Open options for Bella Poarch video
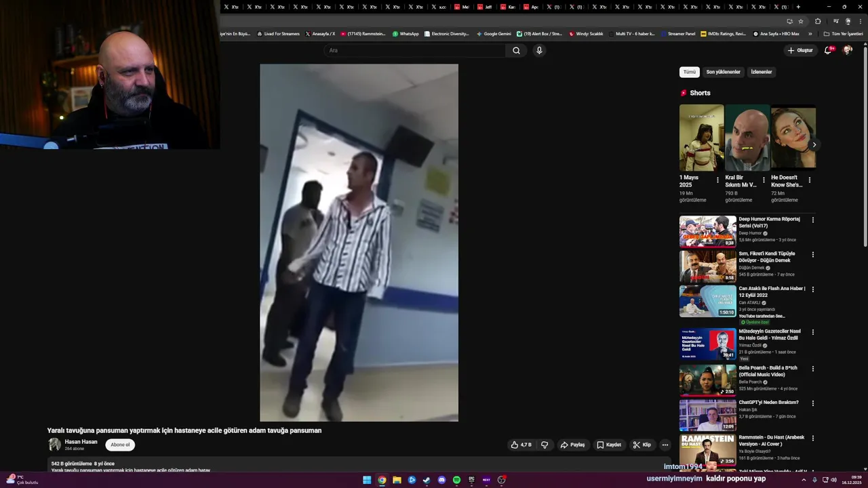868x488 pixels. point(813,369)
